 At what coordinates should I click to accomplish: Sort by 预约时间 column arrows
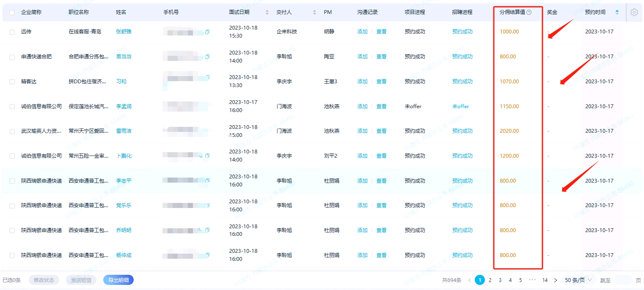point(617,12)
